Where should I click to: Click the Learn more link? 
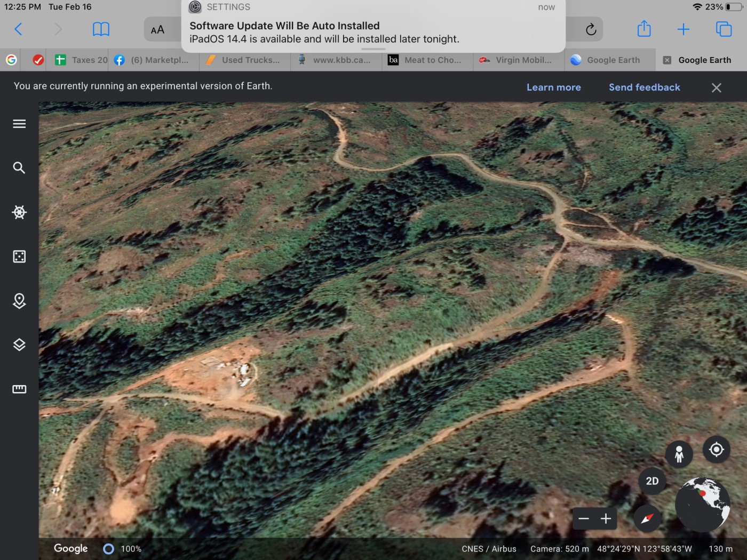(554, 87)
